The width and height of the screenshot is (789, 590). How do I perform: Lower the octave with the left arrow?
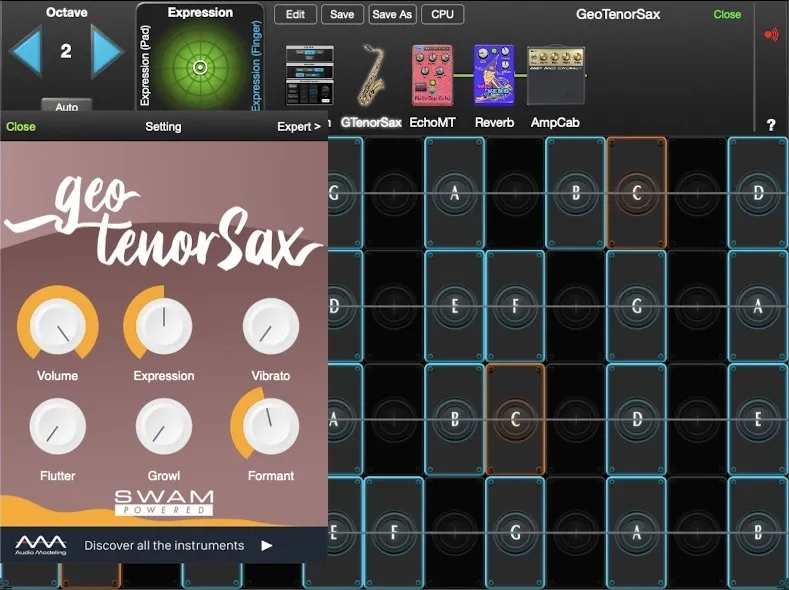[x=25, y=52]
